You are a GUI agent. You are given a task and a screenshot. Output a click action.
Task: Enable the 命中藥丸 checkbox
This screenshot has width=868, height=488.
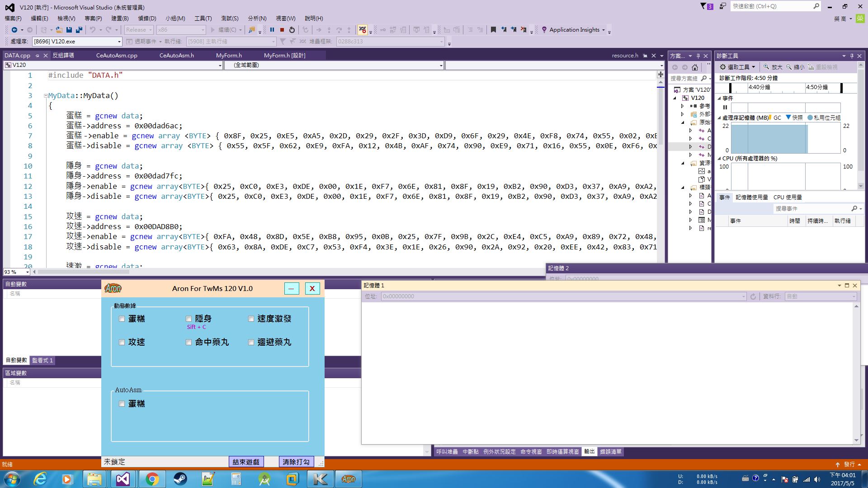pyautogui.click(x=189, y=343)
